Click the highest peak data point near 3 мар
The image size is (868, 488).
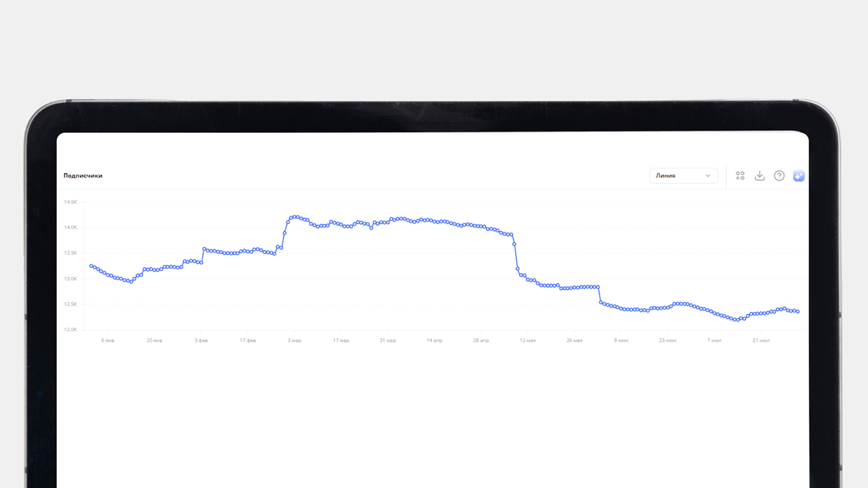click(295, 217)
